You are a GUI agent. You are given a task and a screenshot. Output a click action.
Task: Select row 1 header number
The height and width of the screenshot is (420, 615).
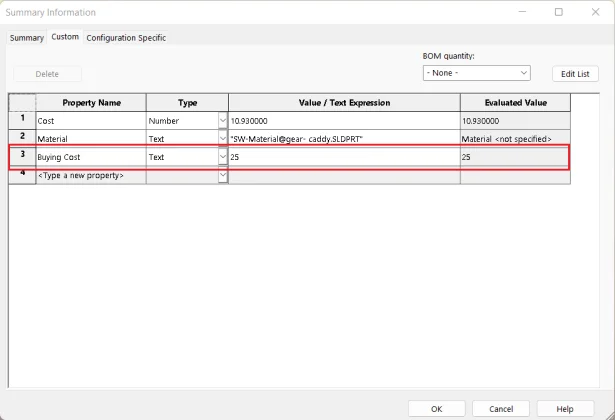pyautogui.click(x=22, y=120)
